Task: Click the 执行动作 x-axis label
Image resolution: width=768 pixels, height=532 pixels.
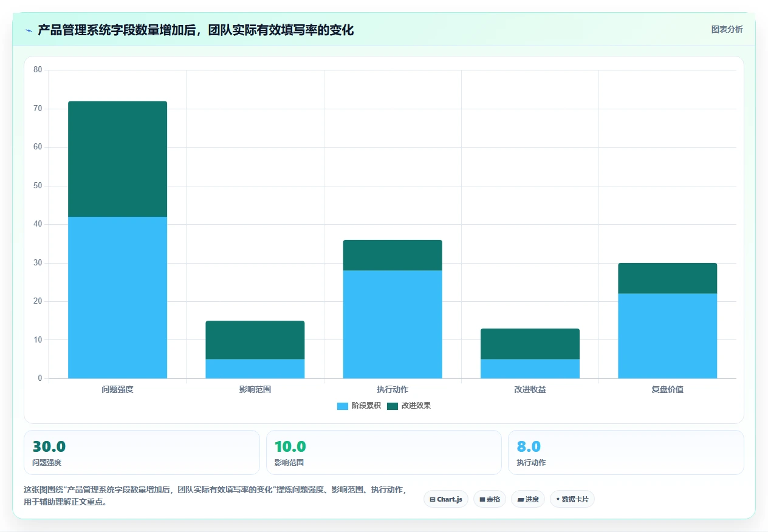Action: (393, 389)
